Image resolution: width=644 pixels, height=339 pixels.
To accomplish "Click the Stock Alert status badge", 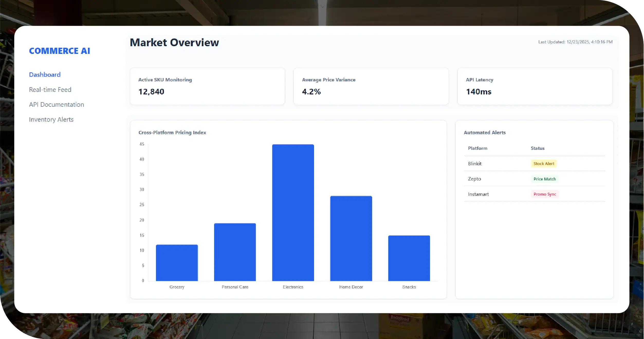I will (x=544, y=164).
